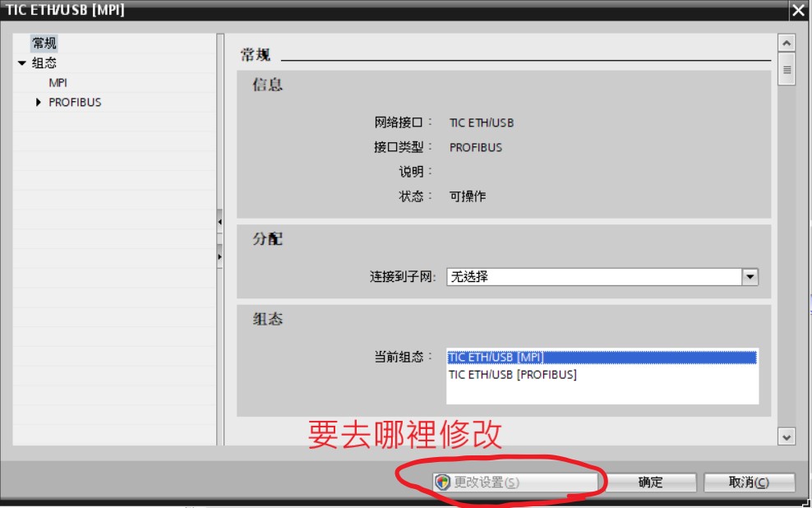Screen dimensions: 812x508
Task: Select the 组态 label in navigation tree
Action: click(x=44, y=63)
